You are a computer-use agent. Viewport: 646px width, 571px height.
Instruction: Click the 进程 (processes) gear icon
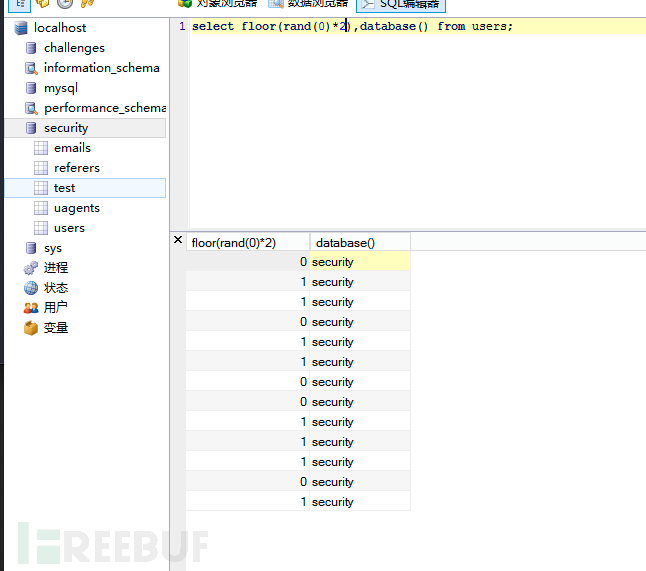pyautogui.click(x=31, y=268)
